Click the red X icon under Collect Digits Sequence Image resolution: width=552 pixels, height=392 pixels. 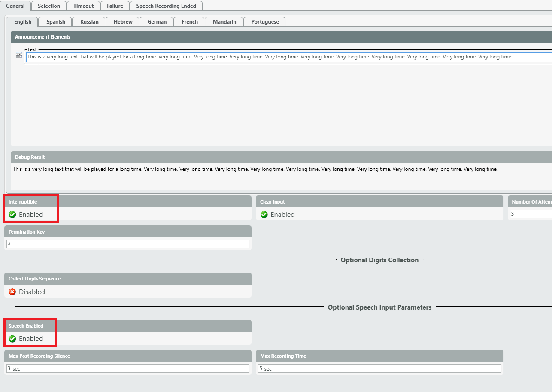pyautogui.click(x=12, y=292)
